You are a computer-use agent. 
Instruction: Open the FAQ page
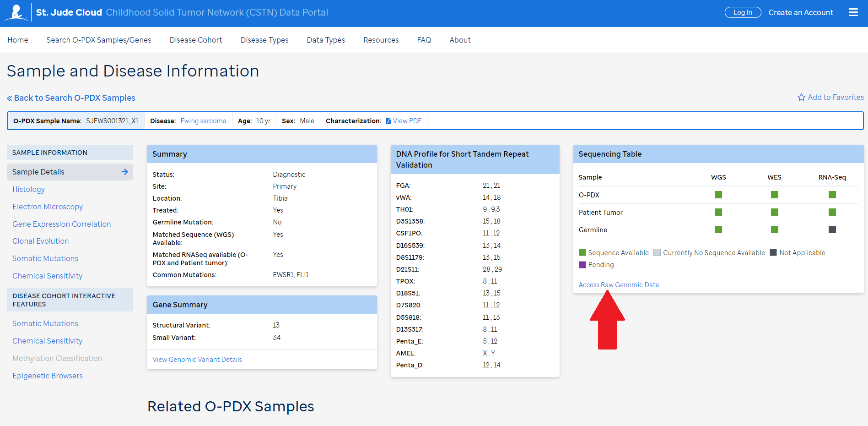424,40
